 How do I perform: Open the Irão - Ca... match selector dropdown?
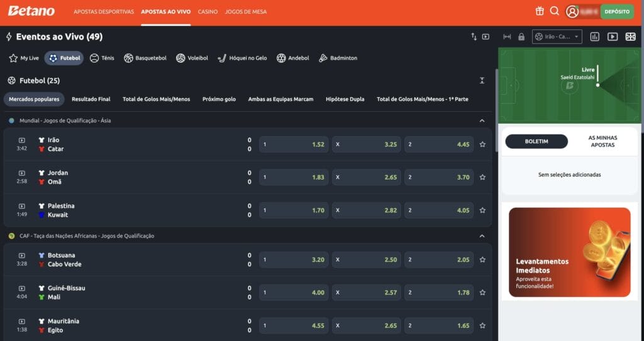(x=557, y=36)
